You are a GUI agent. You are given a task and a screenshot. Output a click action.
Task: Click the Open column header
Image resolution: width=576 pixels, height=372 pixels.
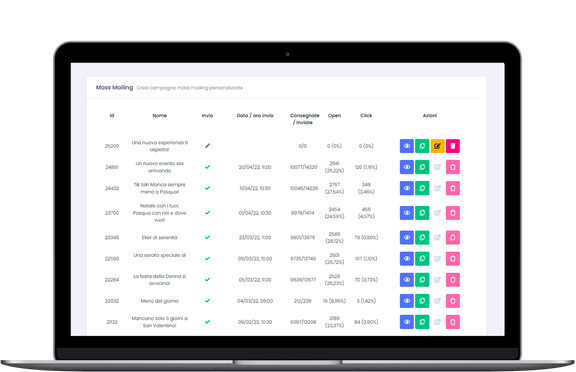(334, 115)
